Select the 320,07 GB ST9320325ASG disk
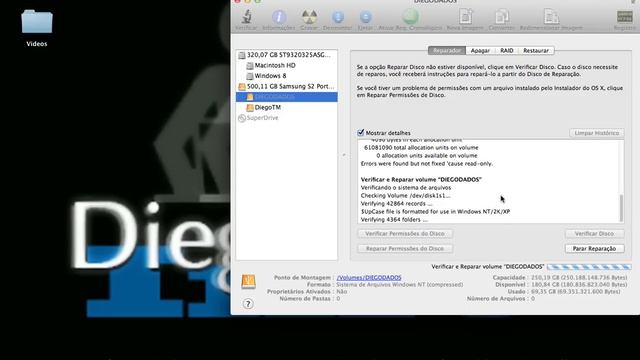The image size is (640, 360). (287, 55)
